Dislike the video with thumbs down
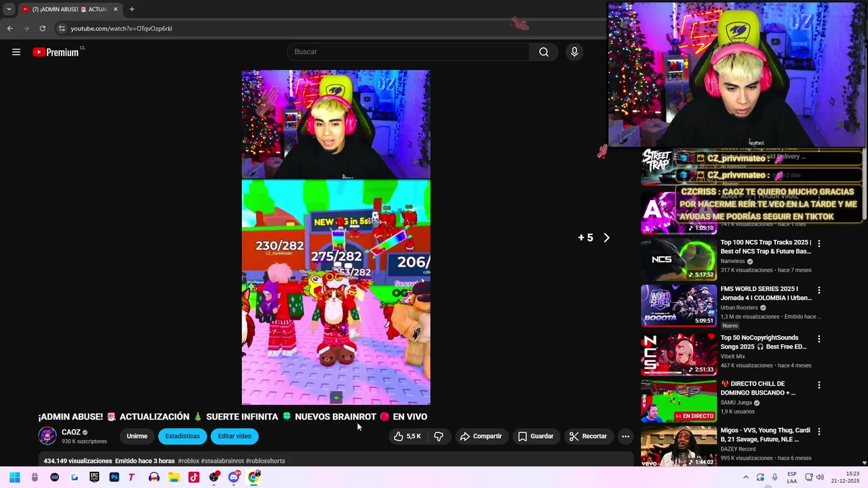The image size is (868, 488). pos(439,436)
